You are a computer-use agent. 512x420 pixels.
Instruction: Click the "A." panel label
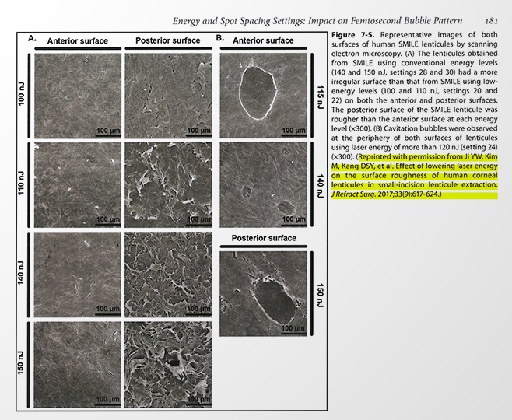click(33, 38)
